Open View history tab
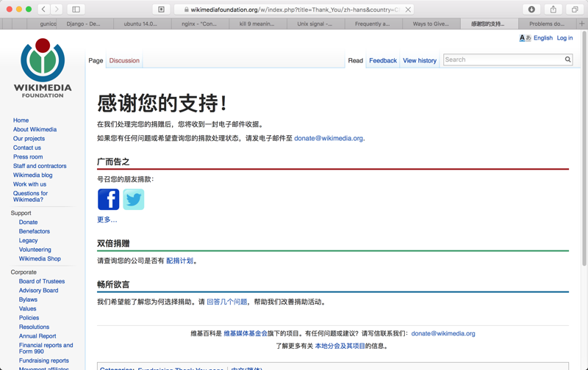The height and width of the screenshot is (370, 588). click(420, 60)
